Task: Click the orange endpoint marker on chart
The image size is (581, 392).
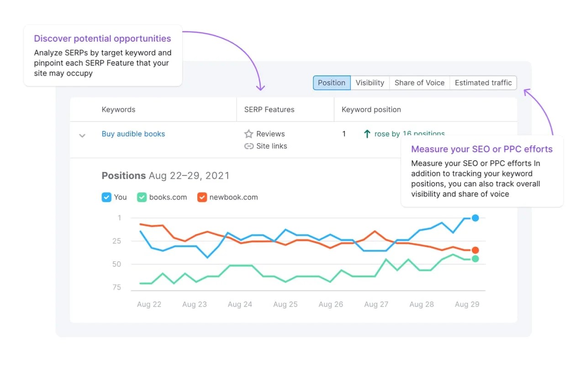Action: 475,250
